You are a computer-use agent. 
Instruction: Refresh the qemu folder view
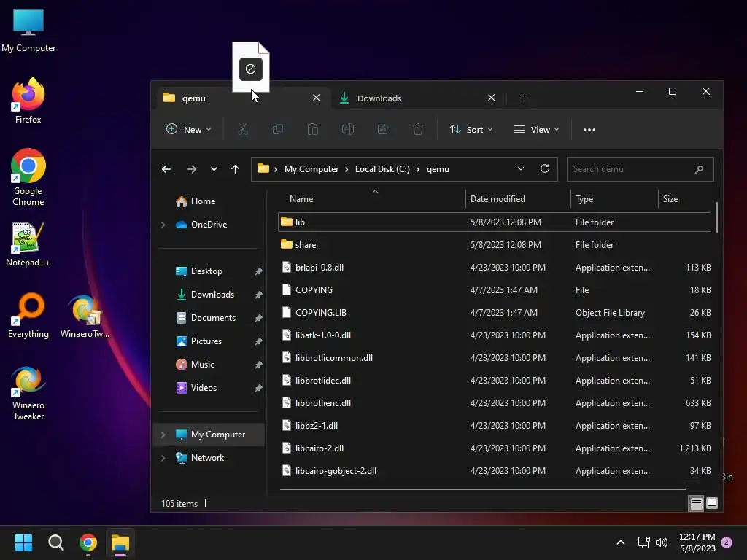(x=545, y=168)
